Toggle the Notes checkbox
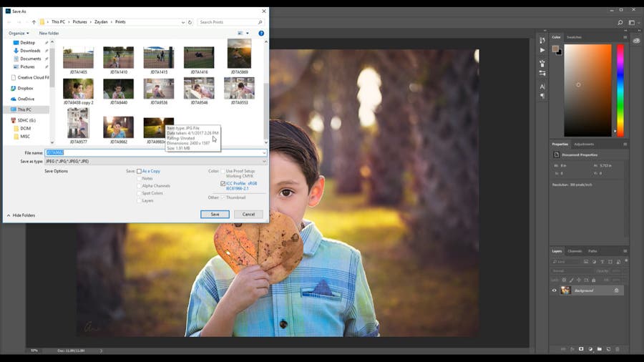 tap(139, 179)
